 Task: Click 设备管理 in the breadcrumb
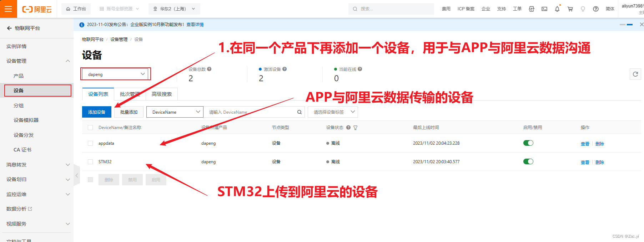click(119, 40)
